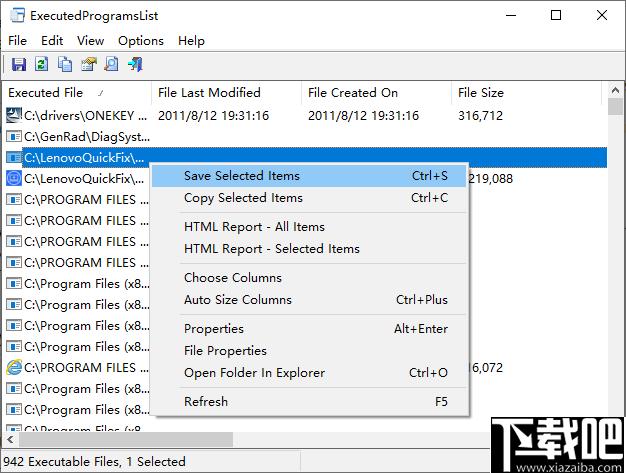This screenshot has height=473, width=626.
Task: Select the C:\GenRad\DiagSyst... row
Action: click(x=305, y=137)
